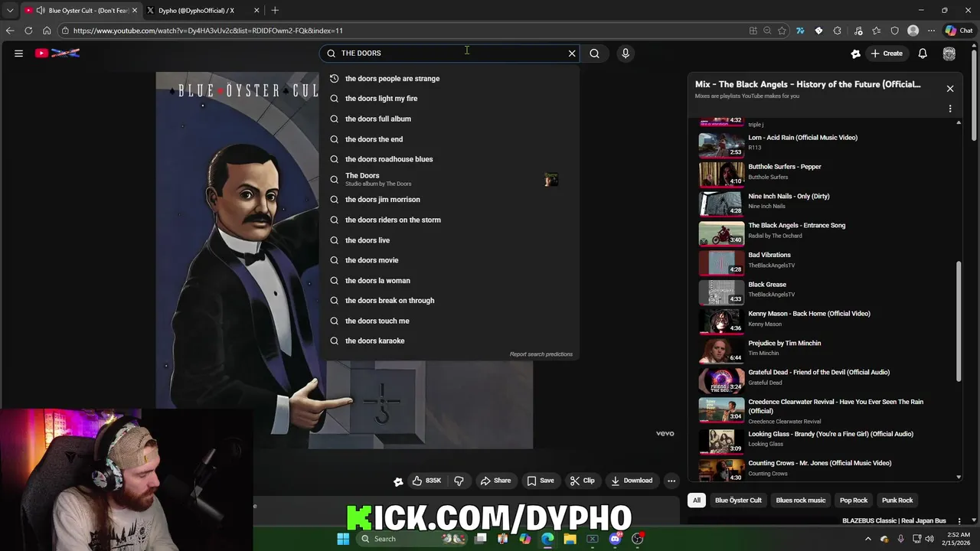This screenshot has height=551, width=980.
Task: Click the Share button
Action: tap(495, 481)
